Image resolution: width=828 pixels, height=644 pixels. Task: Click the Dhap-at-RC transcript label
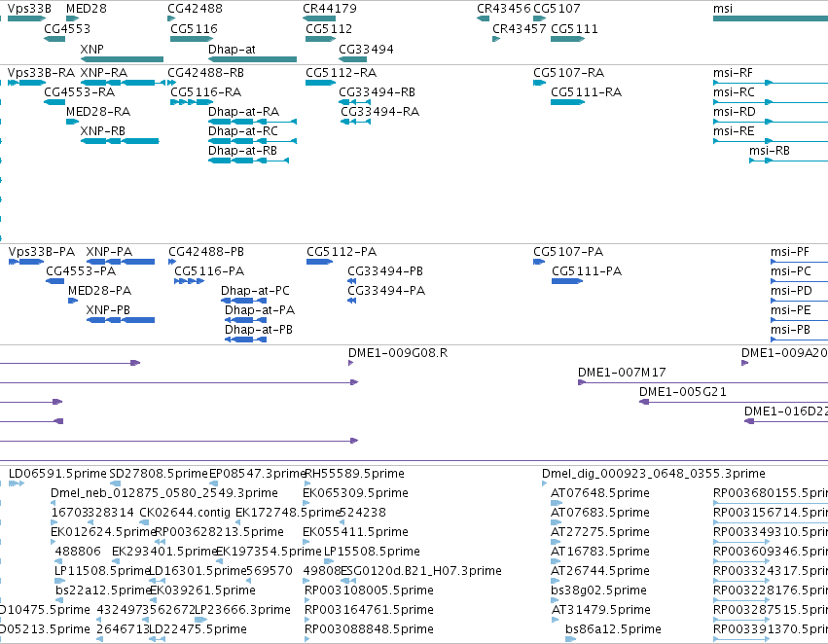pyautogui.click(x=243, y=131)
